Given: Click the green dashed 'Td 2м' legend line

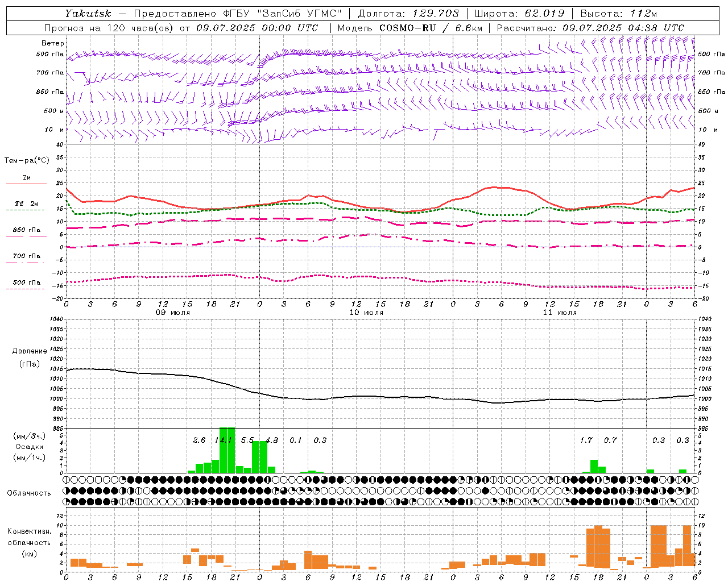Looking at the screenshot, I should (x=25, y=210).
